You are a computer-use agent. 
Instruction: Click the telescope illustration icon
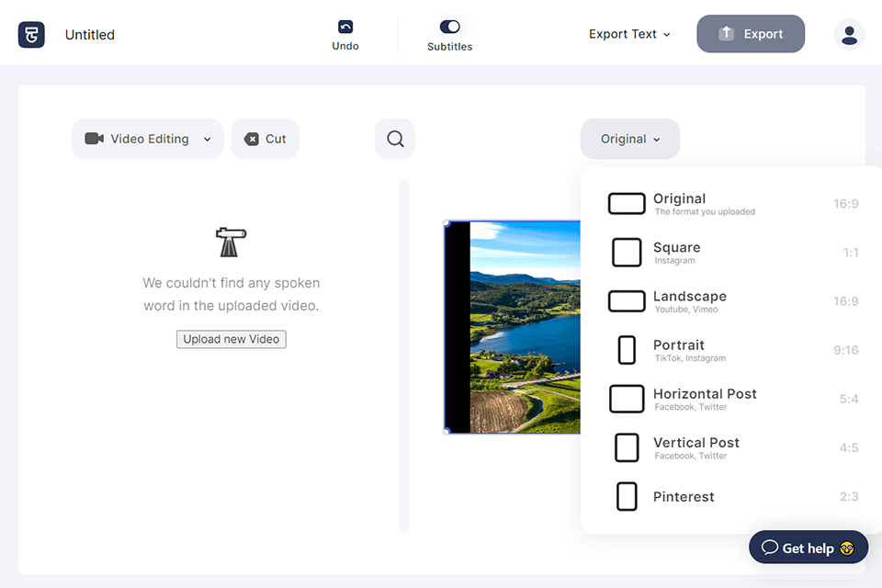(x=231, y=242)
